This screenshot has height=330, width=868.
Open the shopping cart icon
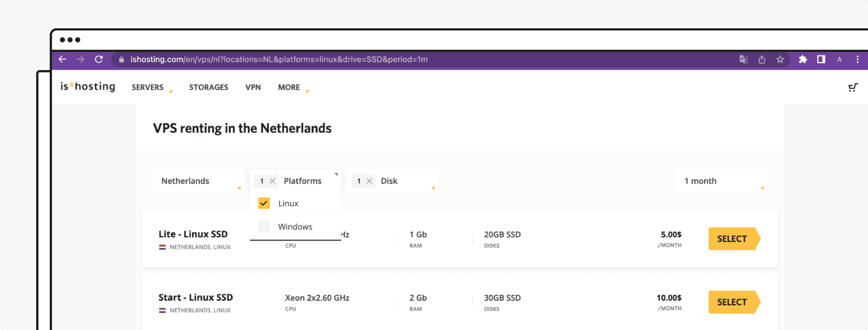[853, 87]
